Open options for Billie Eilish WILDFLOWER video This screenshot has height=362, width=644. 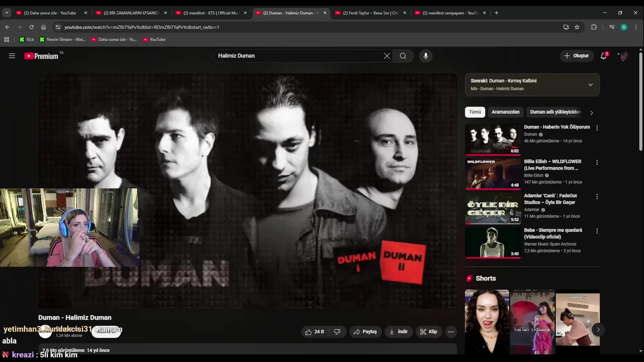(597, 162)
